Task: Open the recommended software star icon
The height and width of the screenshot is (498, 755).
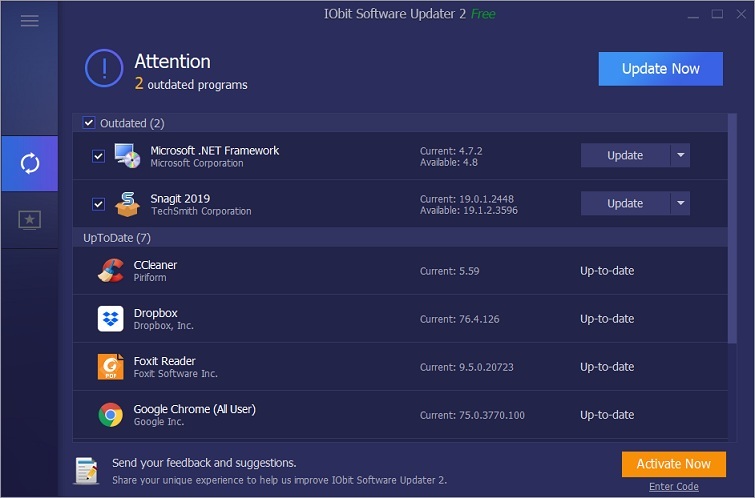Action: coord(30,219)
